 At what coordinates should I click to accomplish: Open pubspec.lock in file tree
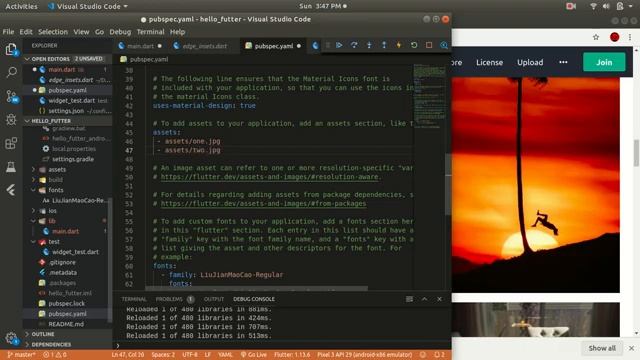(x=67, y=303)
